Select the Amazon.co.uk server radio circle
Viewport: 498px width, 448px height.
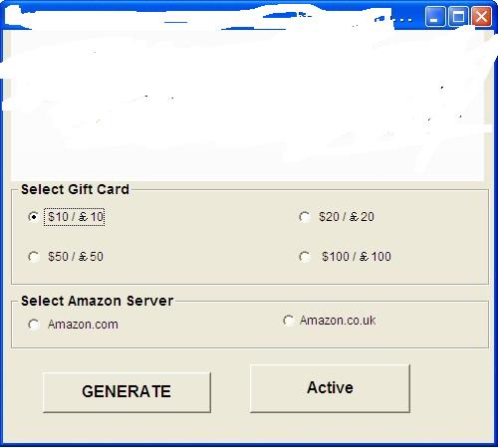click(x=288, y=321)
